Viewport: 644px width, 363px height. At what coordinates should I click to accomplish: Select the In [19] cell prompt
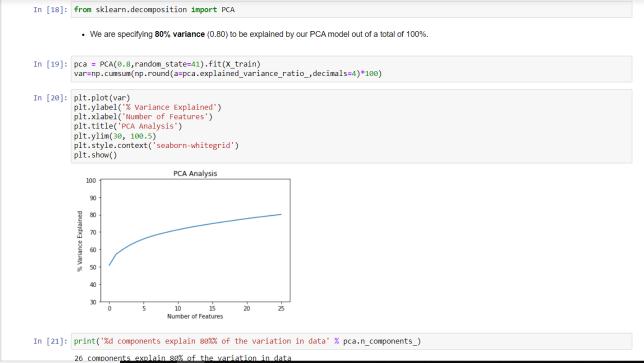50,64
